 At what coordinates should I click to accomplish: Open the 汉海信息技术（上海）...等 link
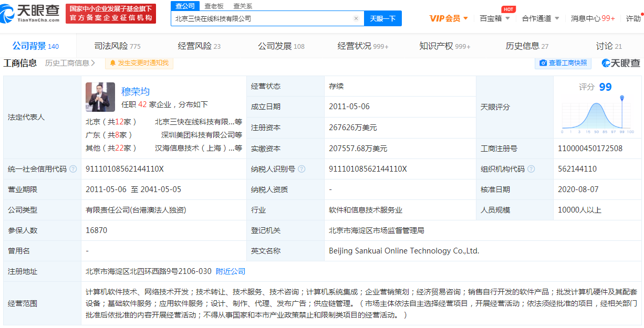click(x=199, y=148)
